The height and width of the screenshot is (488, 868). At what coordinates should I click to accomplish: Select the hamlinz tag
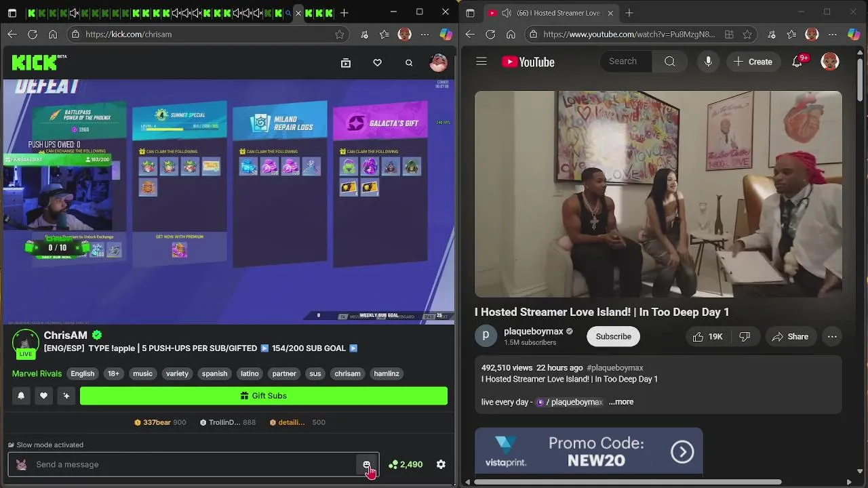point(387,373)
